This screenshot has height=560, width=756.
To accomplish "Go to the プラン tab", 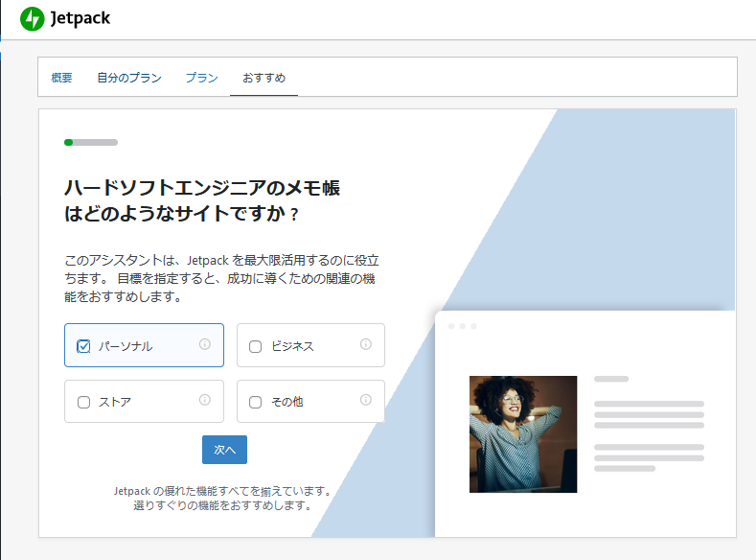I will [x=201, y=78].
